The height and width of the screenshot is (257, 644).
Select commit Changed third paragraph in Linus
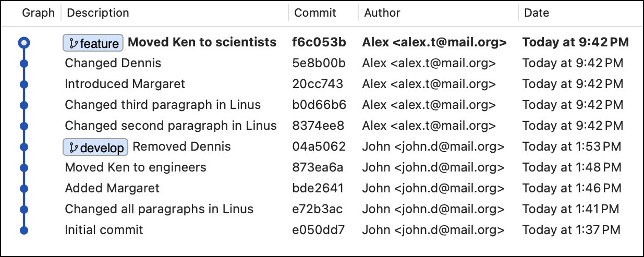click(162, 105)
